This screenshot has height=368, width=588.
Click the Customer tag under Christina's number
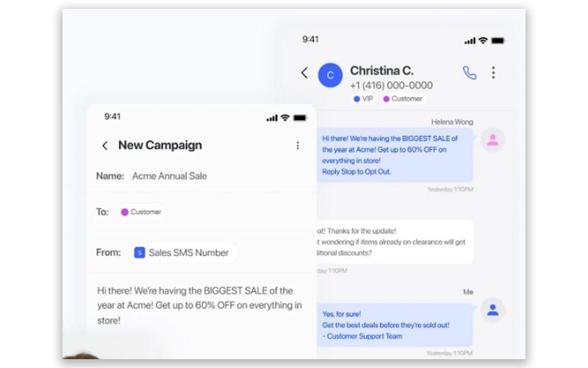tap(402, 99)
